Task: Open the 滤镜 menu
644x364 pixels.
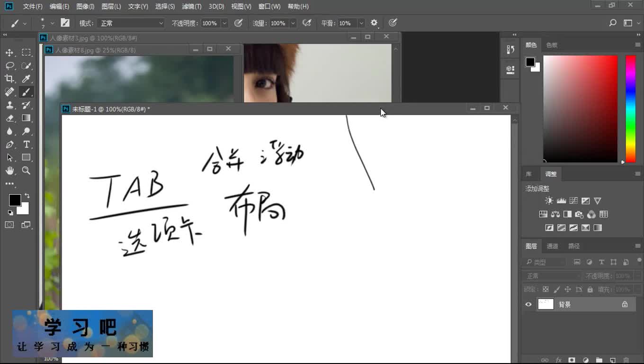Action: [191, 6]
